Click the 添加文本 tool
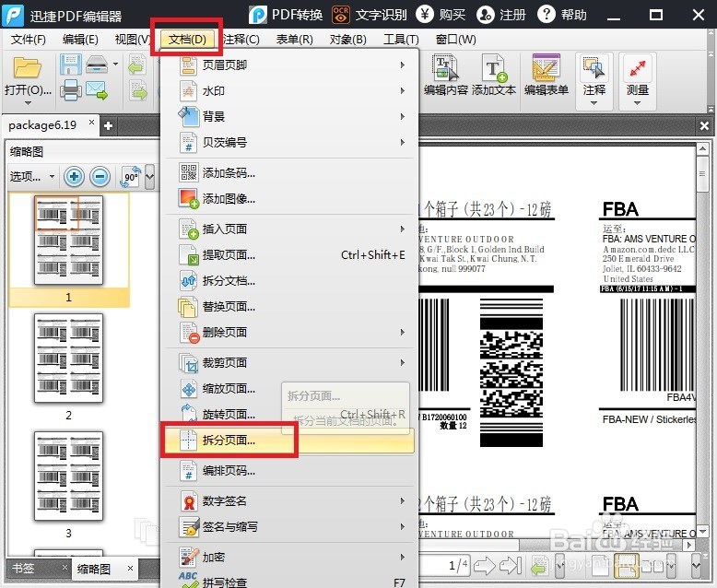717x588 pixels. click(493, 76)
